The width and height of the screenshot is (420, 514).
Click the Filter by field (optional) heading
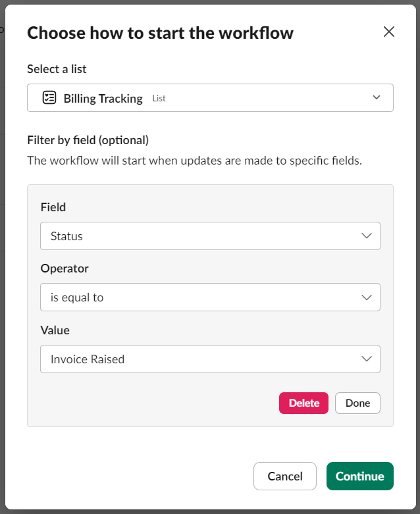pyautogui.click(x=88, y=140)
